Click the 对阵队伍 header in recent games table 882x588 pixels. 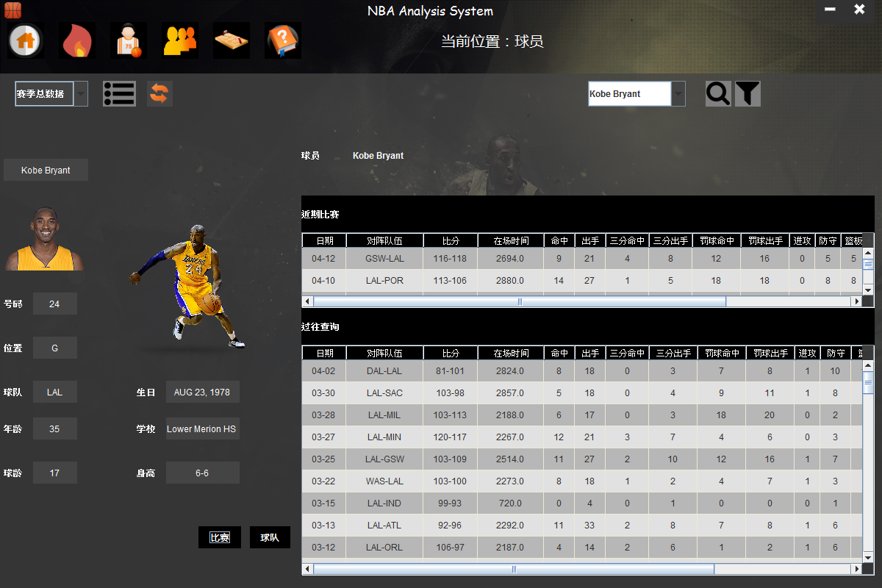point(385,240)
